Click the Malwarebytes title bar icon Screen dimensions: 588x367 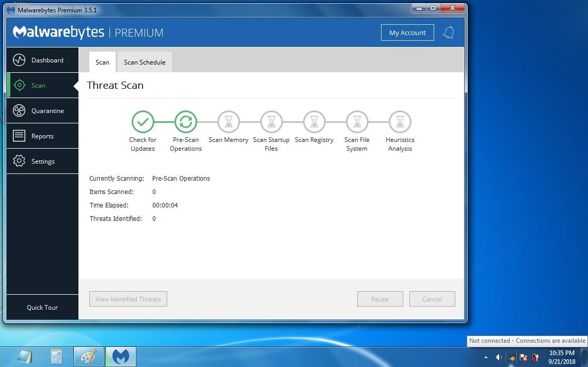coord(11,10)
